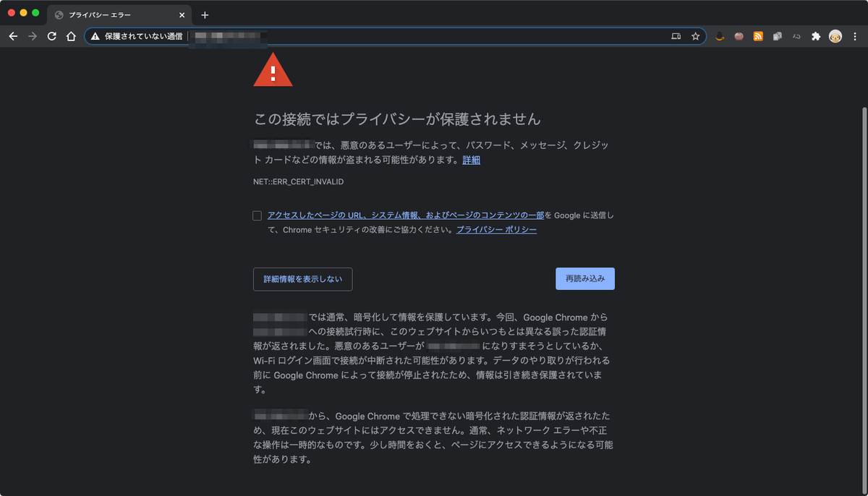Click the home icon in the toolbar
868x496 pixels.
coord(70,35)
